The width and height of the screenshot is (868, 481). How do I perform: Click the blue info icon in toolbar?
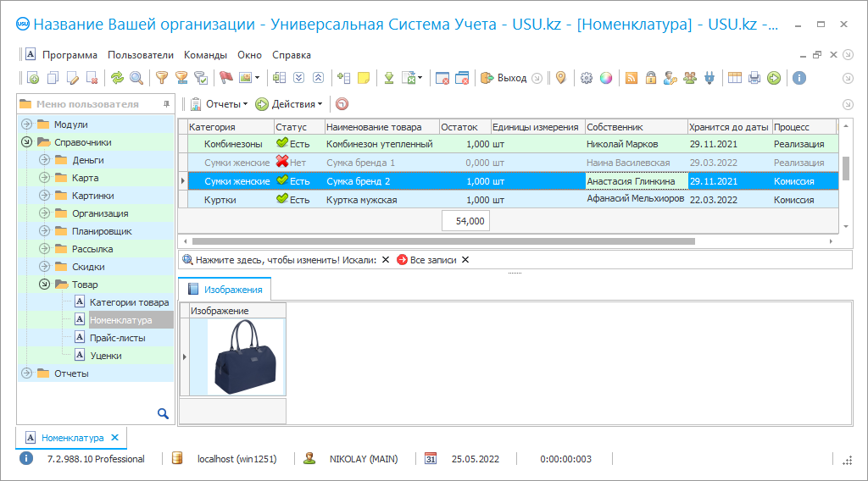798,78
